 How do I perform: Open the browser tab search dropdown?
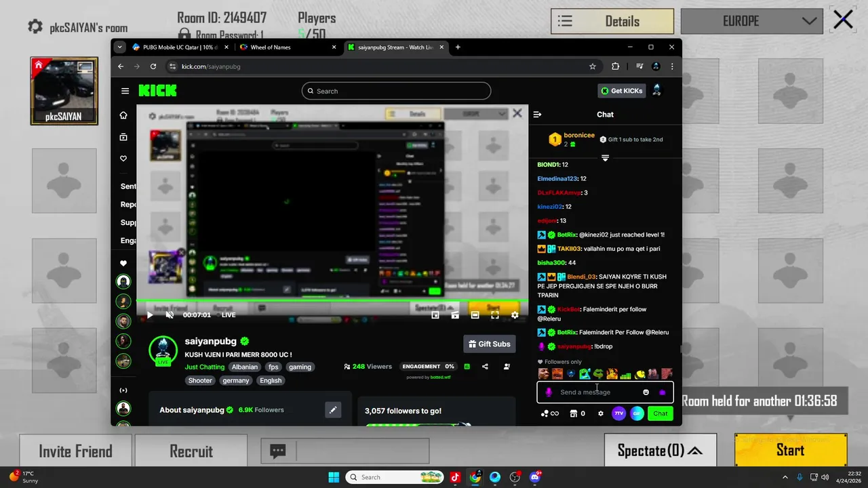pyautogui.click(x=120, y=47)
